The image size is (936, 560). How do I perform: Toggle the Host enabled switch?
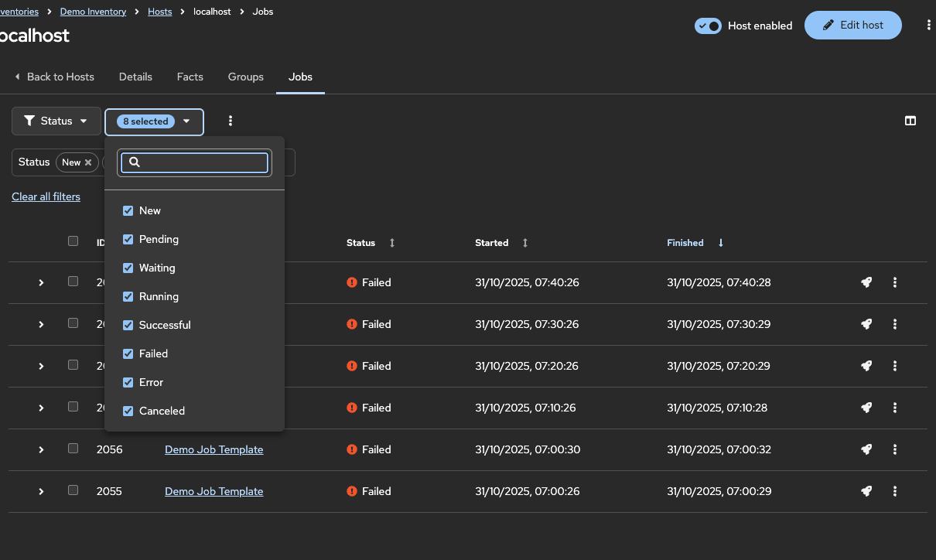708,26
